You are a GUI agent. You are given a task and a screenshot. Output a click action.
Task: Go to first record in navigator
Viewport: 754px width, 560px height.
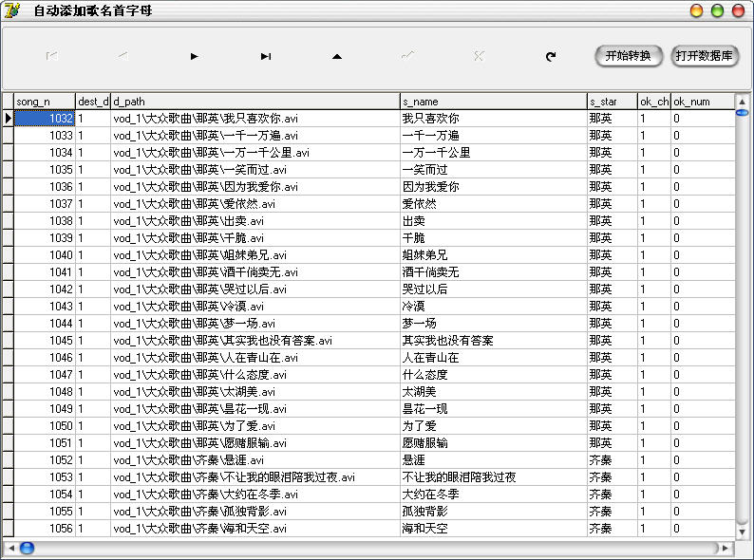click(51, 56)
